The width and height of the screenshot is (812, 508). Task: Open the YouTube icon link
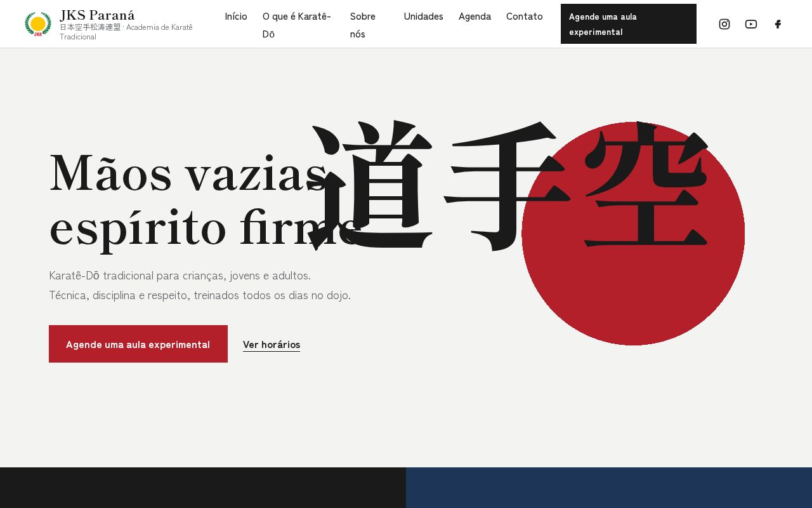point(751,24)
